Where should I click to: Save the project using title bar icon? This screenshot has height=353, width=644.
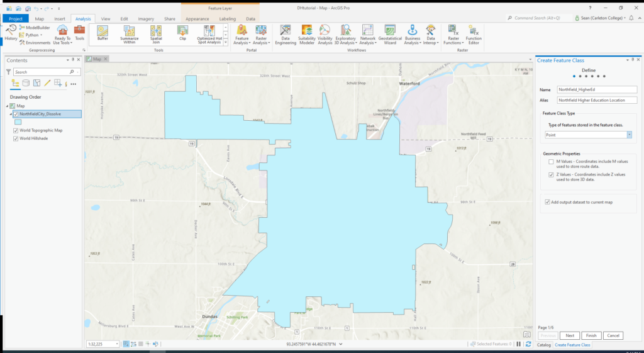point(28,8)
